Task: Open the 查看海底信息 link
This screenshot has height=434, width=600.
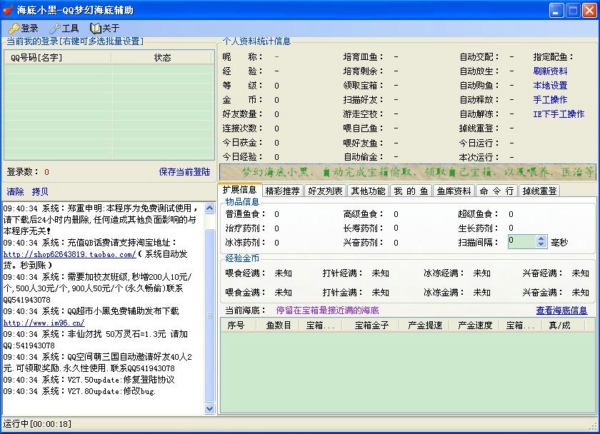Action: pos(561,310)
